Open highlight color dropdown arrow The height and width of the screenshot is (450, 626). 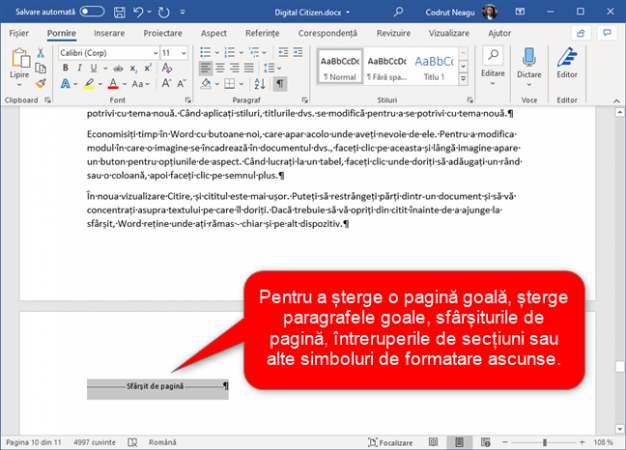pyautogui.click(x=100, y=84)
